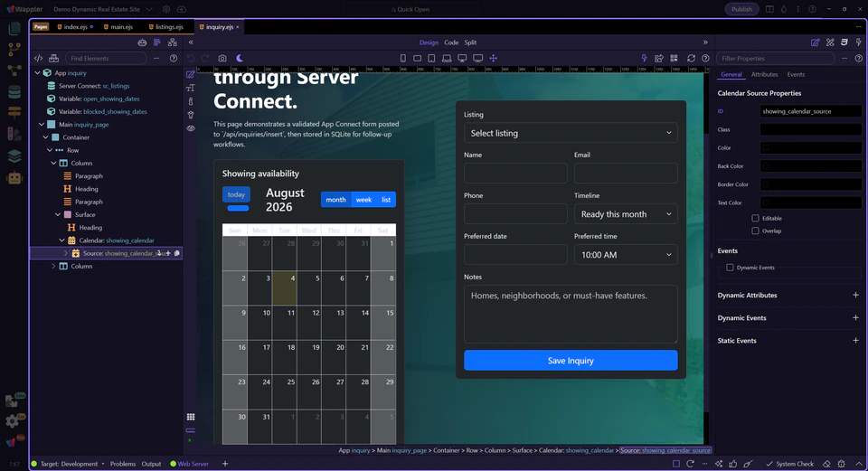Viewport: 868px width, 471px height.
Task: Toggle the layout panels icon in title bar
Action: (769, 9)
